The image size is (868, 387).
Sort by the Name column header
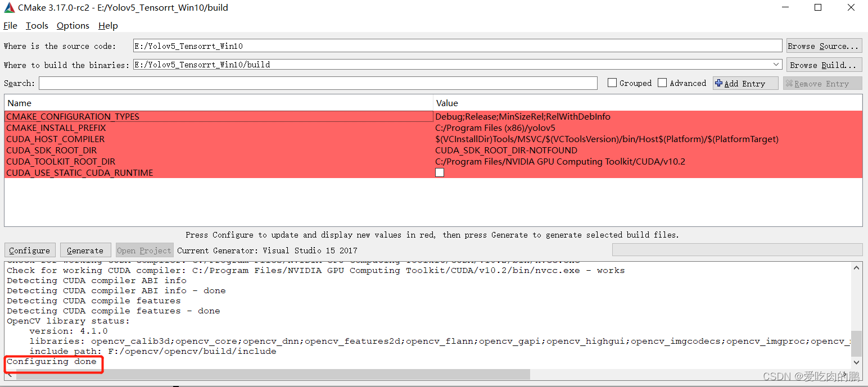219,103
